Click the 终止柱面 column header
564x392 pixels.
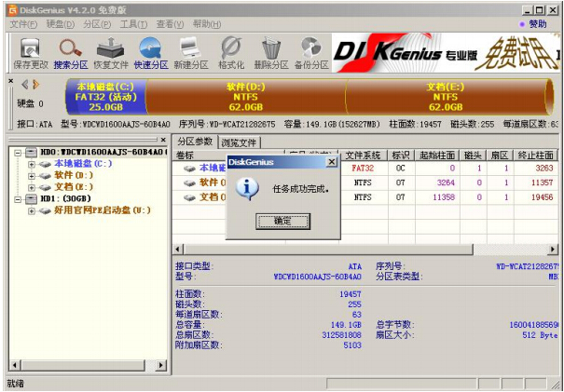[x=536, y=155]
